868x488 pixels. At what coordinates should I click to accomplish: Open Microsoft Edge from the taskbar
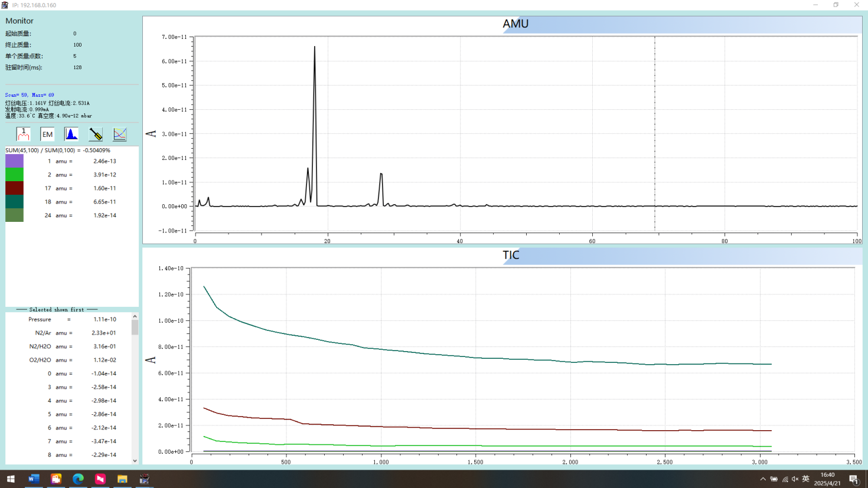point(78,479)
